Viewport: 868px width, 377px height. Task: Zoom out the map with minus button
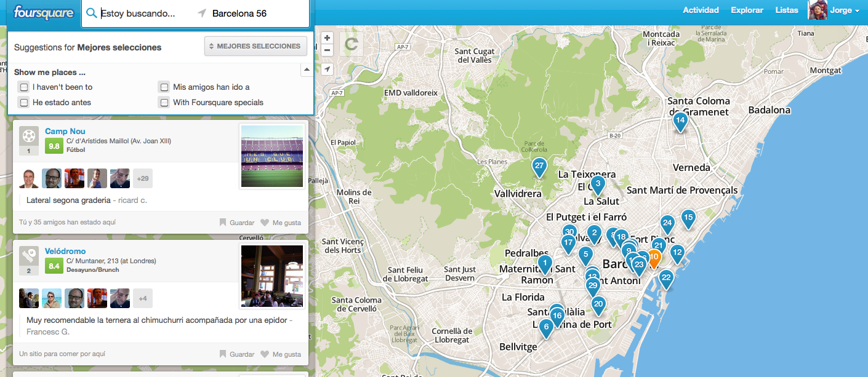click(327, 50)
